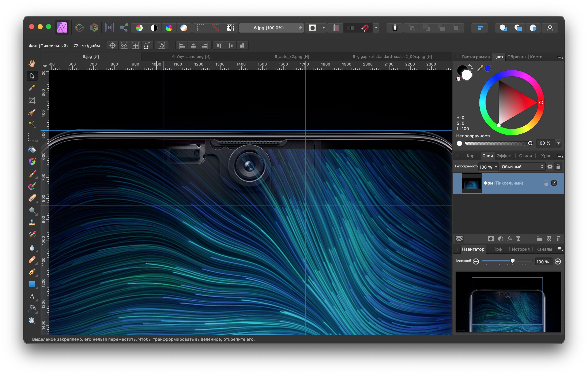Viewport: 588px width, 375px height.
Task: Apply Auto White Balance from toolbar
Action: (x=184, y=28)
